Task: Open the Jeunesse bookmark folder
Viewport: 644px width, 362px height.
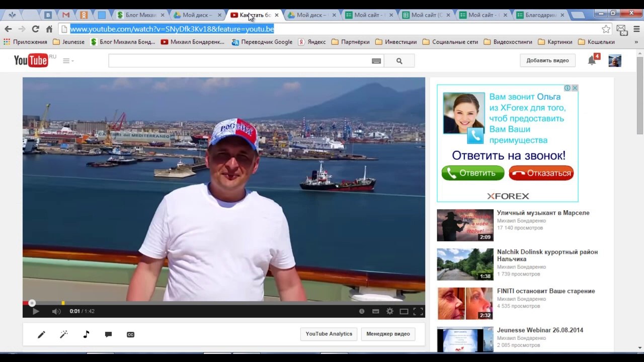Action: click(68, 42)
